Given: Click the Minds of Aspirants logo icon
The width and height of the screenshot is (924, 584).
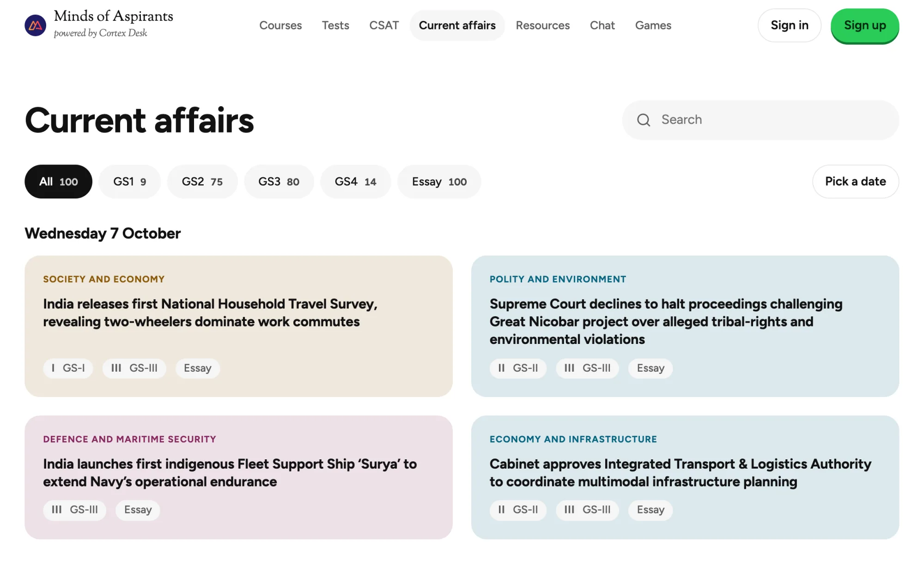Looking at the screenshot, I should (35, 25).
